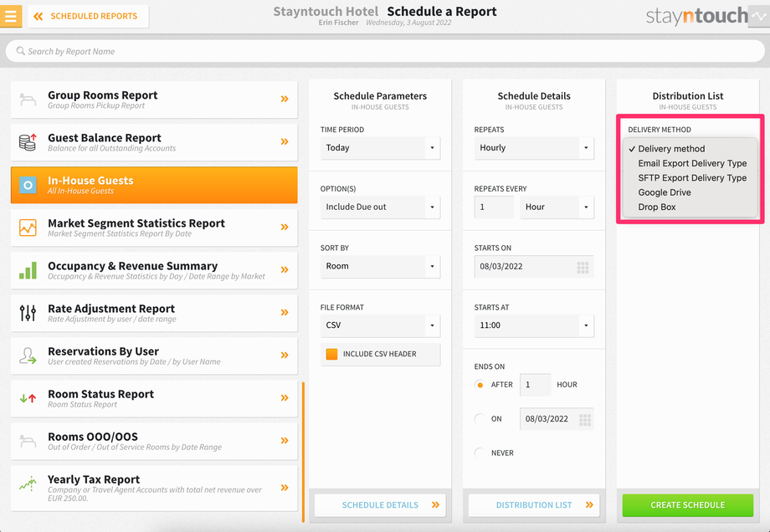Choose Google Drive delivery option
Image resolution: width=770 pixels, height=532 pixels.
(690, 192)
